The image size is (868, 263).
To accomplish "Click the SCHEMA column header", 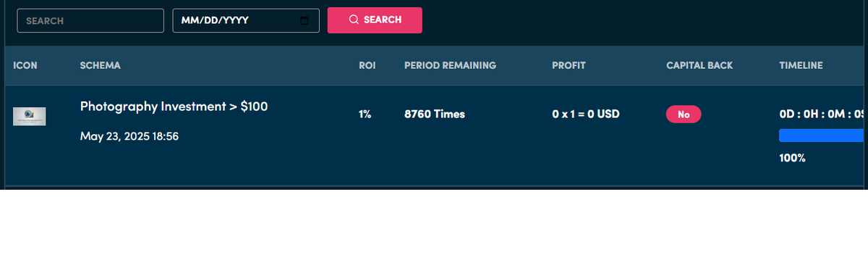I will [x=101, y=65].
